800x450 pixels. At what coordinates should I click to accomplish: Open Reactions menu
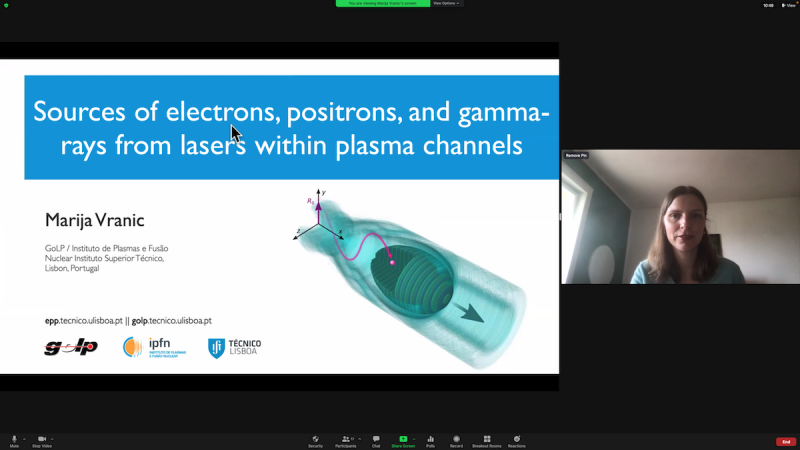pos(517,440)
